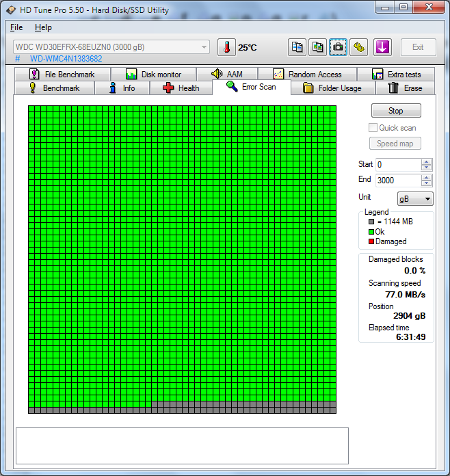Image resolution: width=450 pixels, height=476 pixels.
Task: Select the Error Scan tab
Action: [252, 87]
